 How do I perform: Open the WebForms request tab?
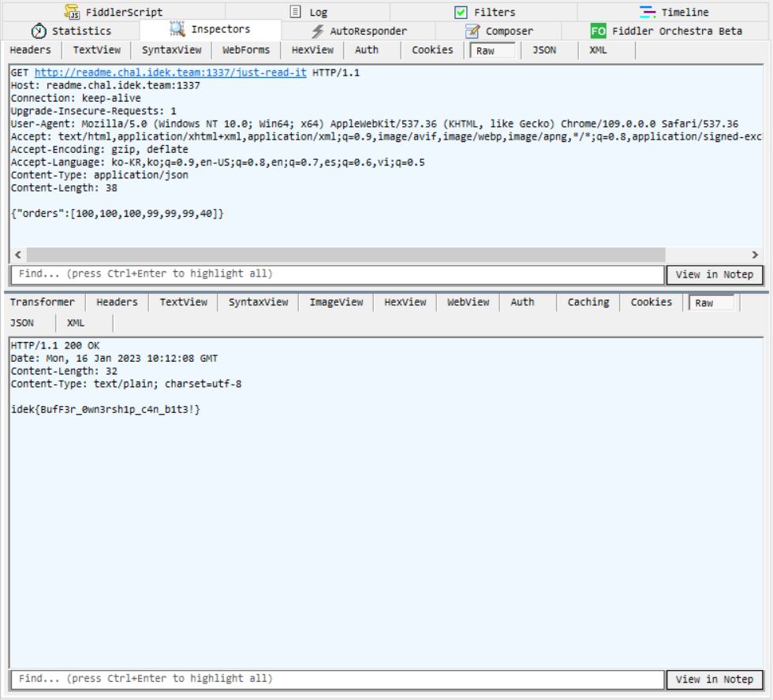[246, 50]
